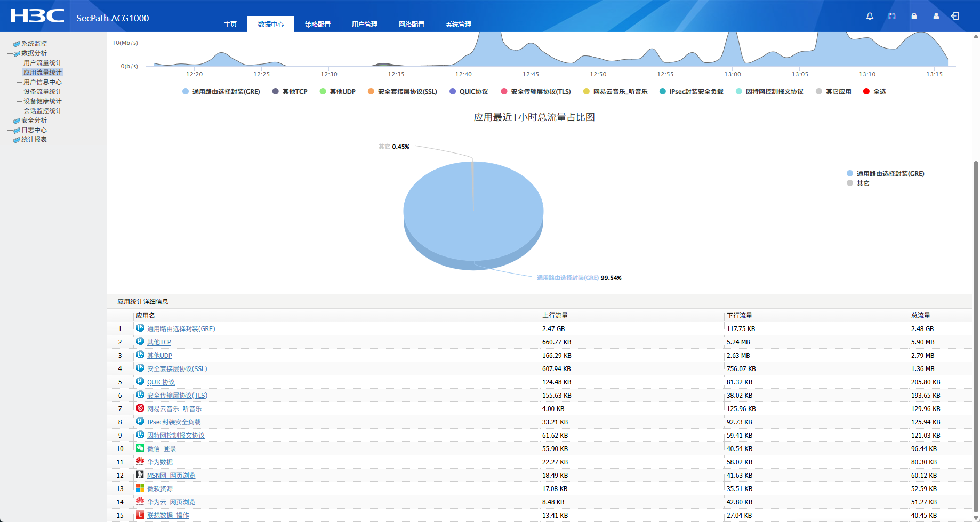Open the 因特网控制报文协议 application link
Image resolution: width=980 pixels, height=522 pixels.
[x=176, y=436]
